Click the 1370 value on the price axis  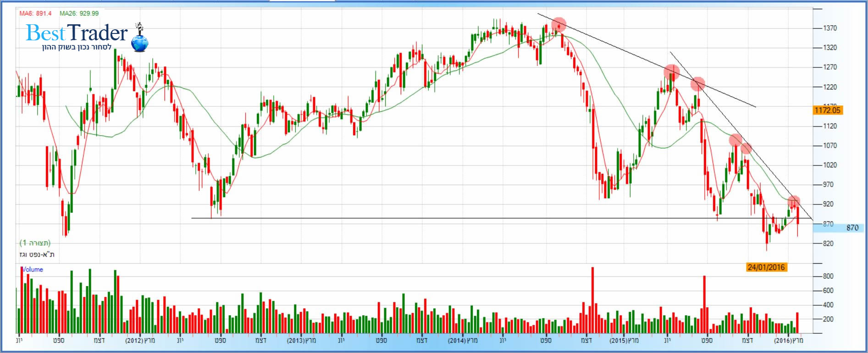click(830, 28)
